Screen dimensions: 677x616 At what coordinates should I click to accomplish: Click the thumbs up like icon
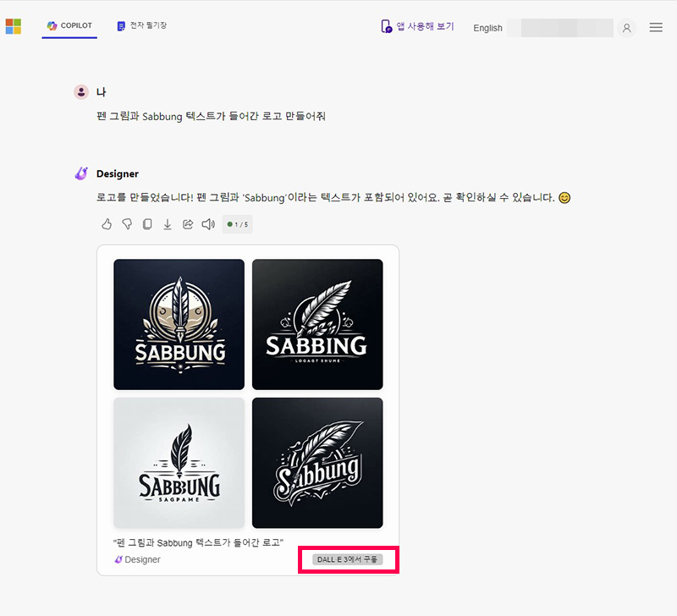107,224
